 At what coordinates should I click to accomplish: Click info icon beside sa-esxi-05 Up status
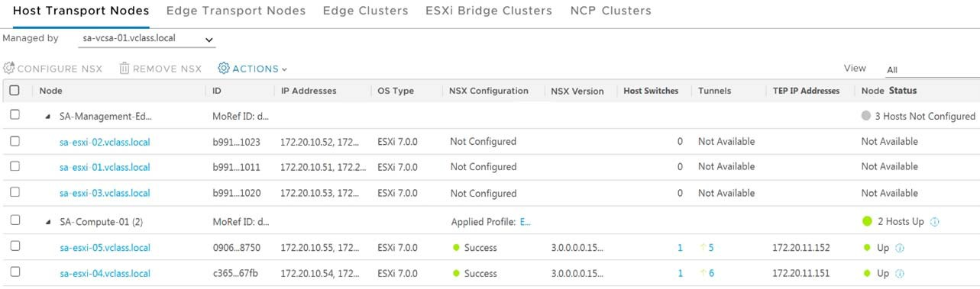click(x=899, y=248)
